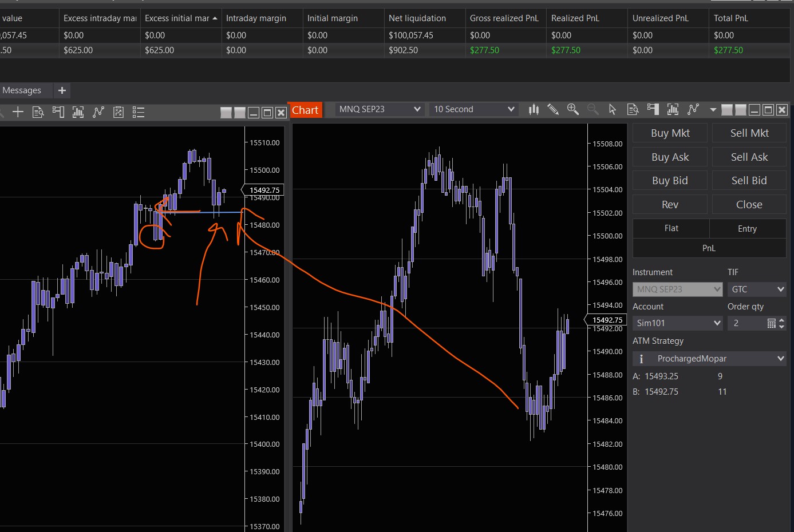Open the MNQ SEP23 instrument selector in toolbar
Viewport: 794px width, 532px height.
tap(379, 109)
